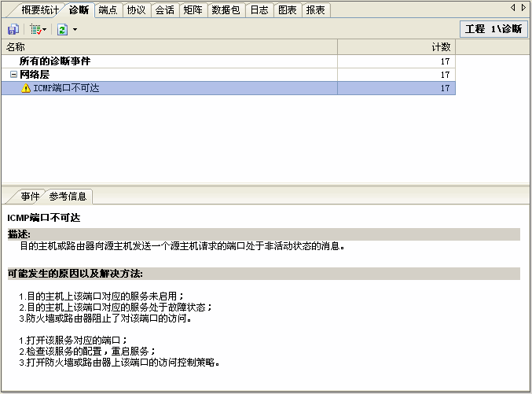532x394 pixels.
Task: Sort by the 计数 column header
Action: [x=396, y=47]
